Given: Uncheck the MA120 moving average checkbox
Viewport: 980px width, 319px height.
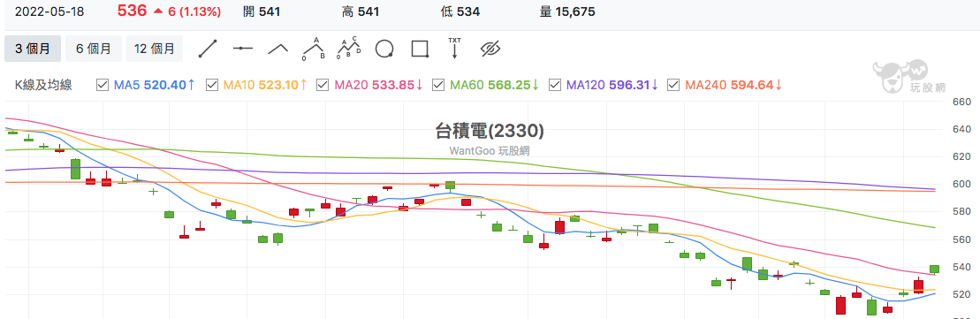Looking at the screenshot, I should [x=554, y=85].
